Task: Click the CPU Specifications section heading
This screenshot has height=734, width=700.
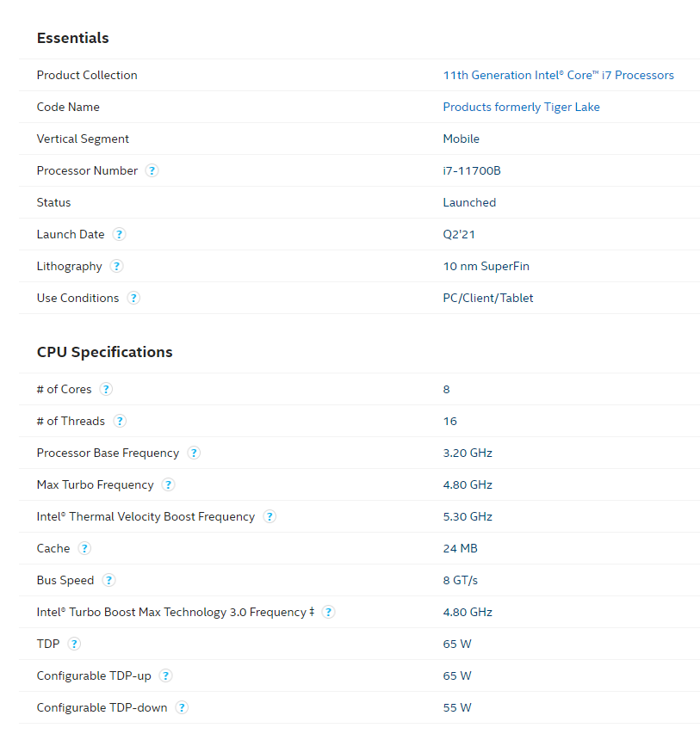Action: (104, 352)
